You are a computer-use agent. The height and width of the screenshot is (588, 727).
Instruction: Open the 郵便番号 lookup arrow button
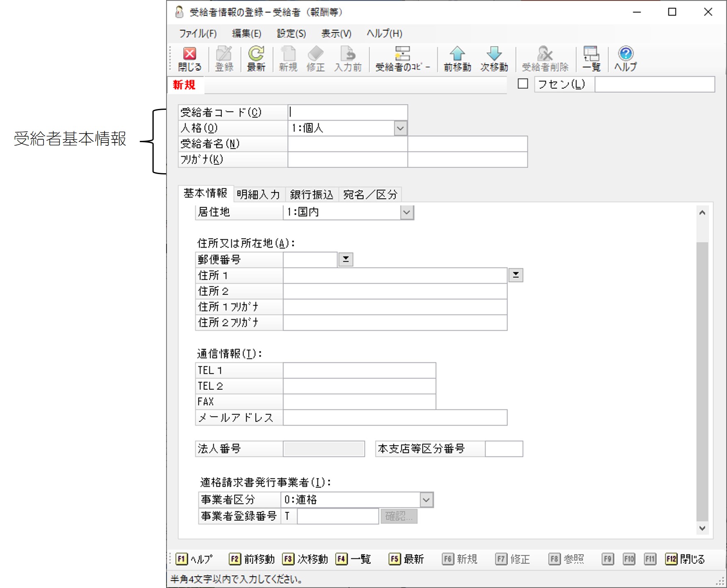point(345,260)
